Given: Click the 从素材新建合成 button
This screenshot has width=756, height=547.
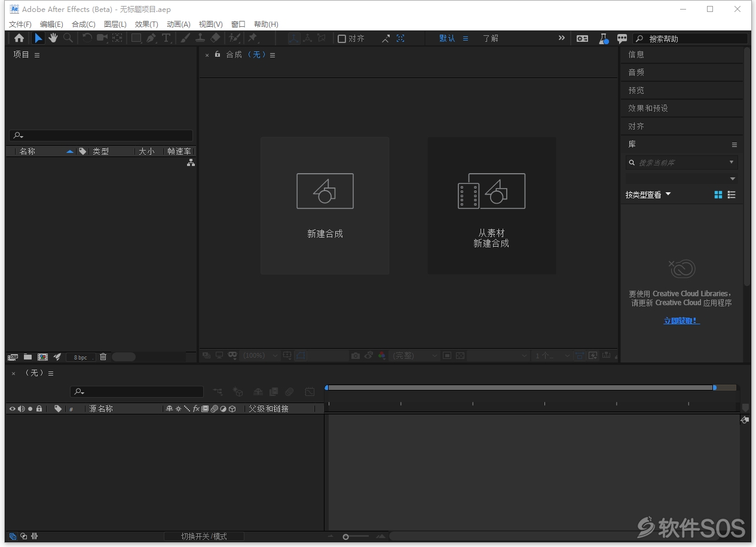Looking at the screenshot, I should 492,205.
